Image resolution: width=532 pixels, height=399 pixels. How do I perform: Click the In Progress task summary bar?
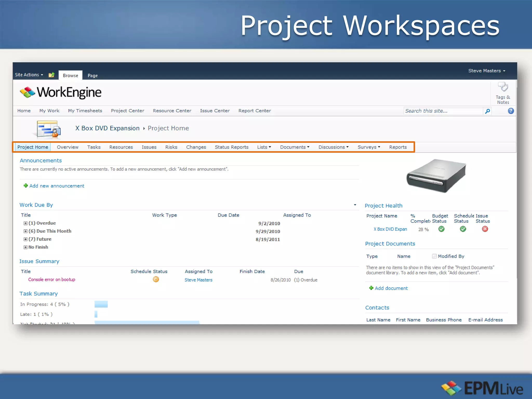click(101, 304)
